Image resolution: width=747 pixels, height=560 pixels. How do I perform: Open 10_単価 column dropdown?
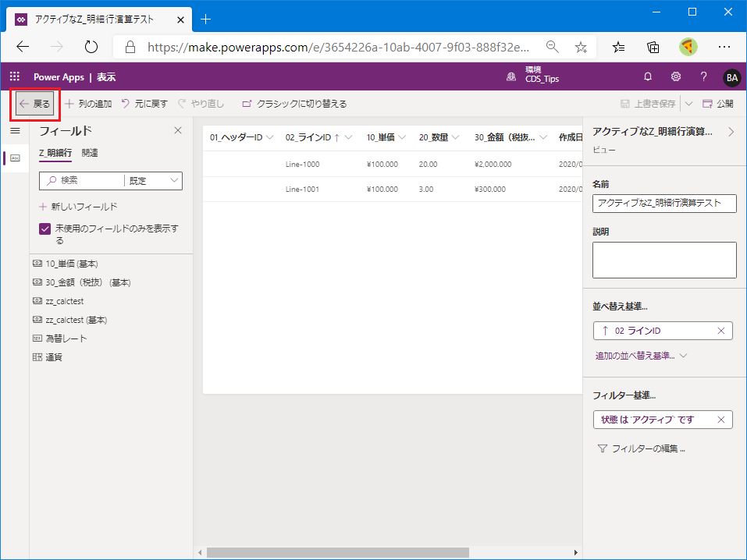point(402,137)
